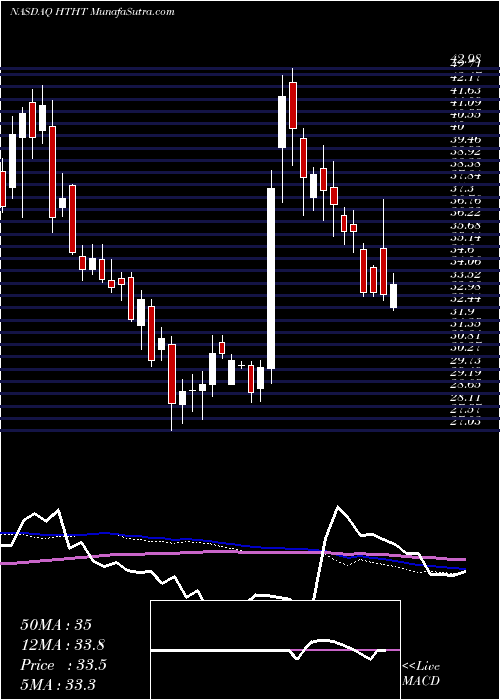Click the 39.46 price axis label
This screenshot has width=500, height=700.
(x=465, y=139)
